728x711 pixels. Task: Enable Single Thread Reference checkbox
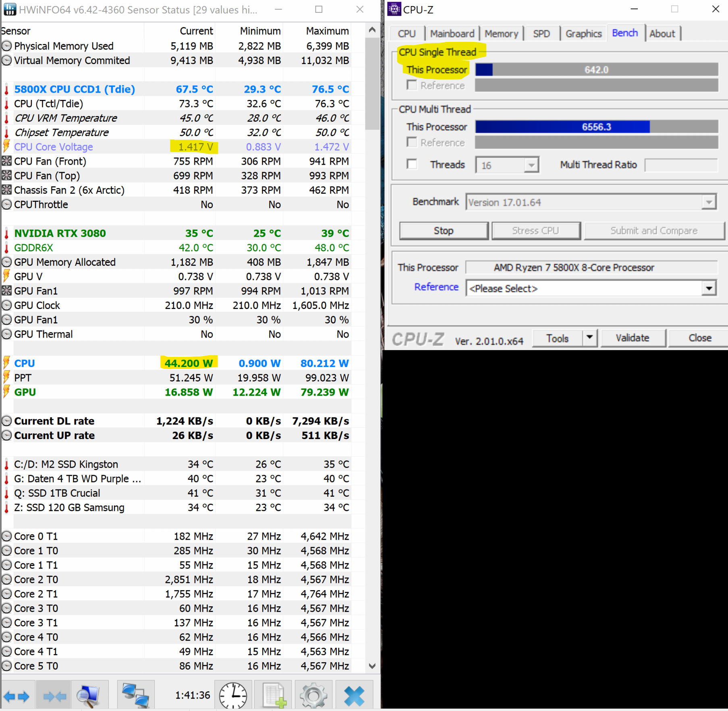click(x=412, y=85)
